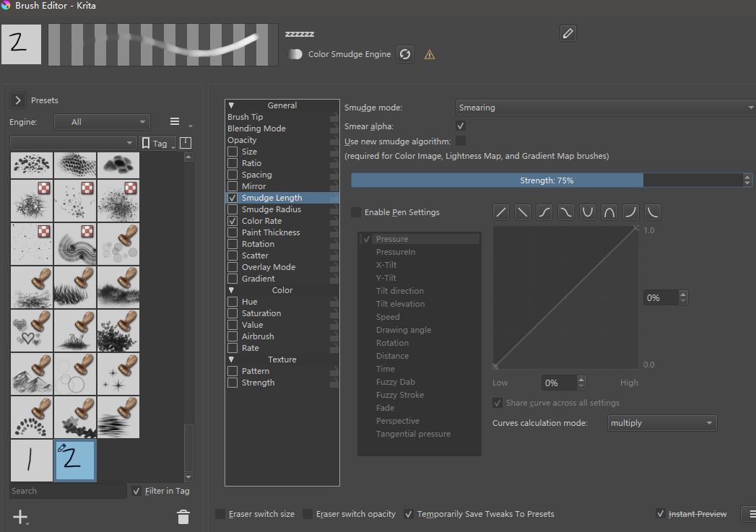Click the rename brush pencil icon

pyautogui.click(x=568, y=33)
